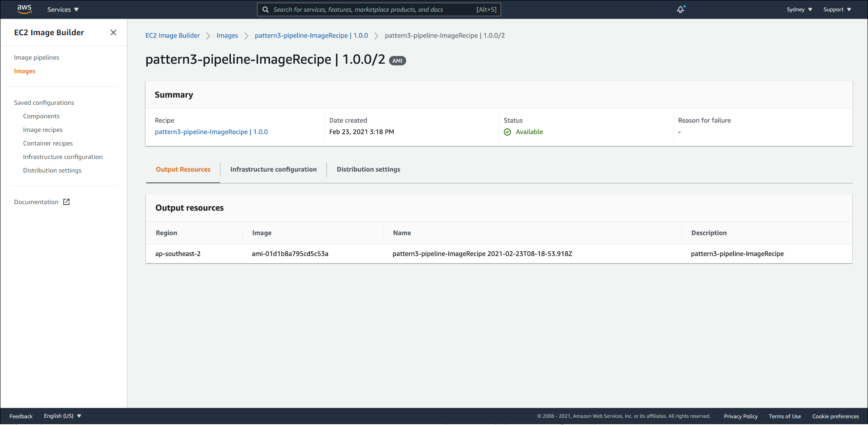
Task: Close the EC2 Image Builder sidebar
Action: pos(113,33)
